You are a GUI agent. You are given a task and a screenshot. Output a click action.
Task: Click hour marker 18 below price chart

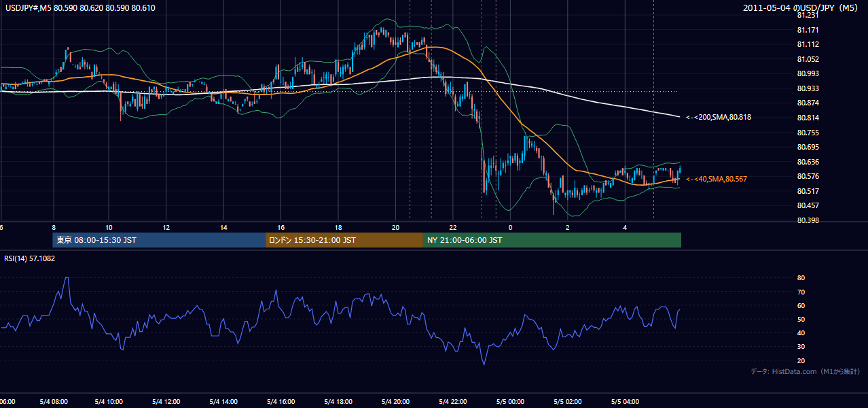(338, 227)
